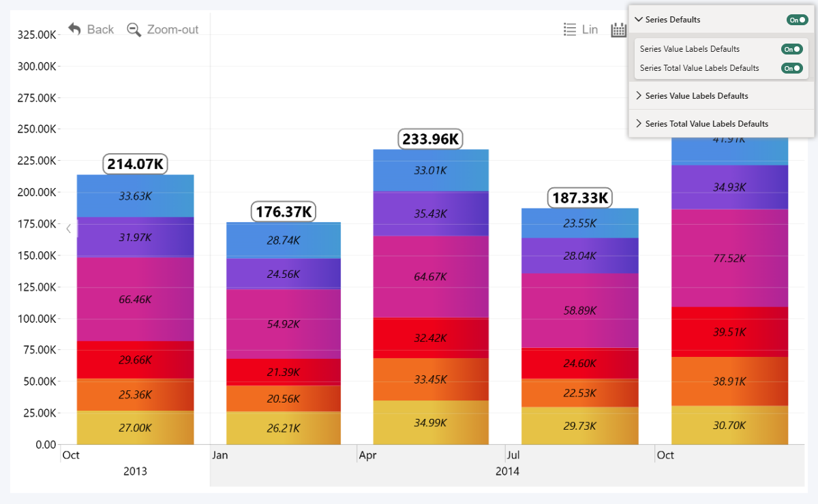The image size is (818, 504).
Task: Click the disclosure arrow before Series Value Labels Defaults
Action: point(639,95)
